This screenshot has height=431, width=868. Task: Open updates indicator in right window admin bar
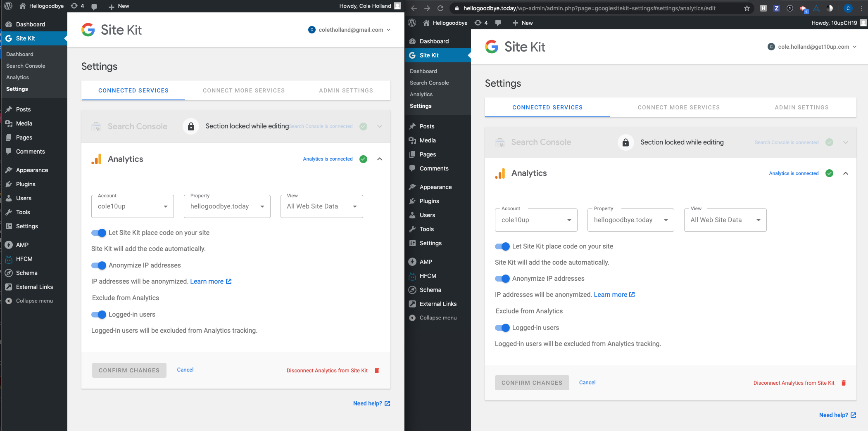(x=481, y=23)
